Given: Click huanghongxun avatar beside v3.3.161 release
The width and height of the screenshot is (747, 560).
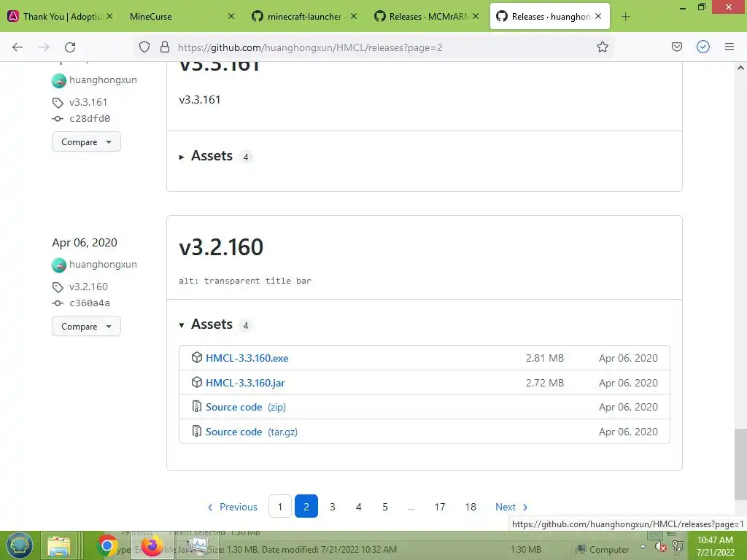Looking at the screenshot, I should [x=58, y=80].
